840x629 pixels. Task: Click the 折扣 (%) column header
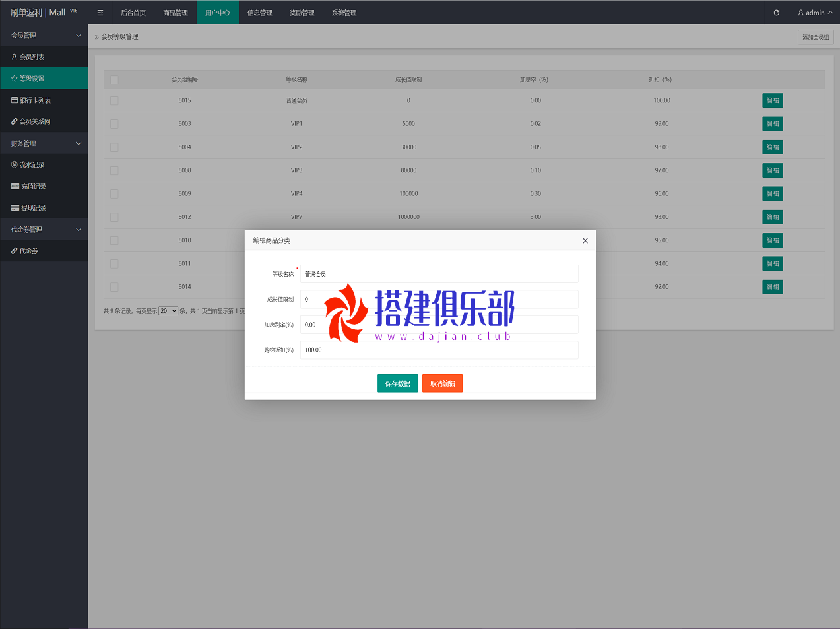coord(661,80)
